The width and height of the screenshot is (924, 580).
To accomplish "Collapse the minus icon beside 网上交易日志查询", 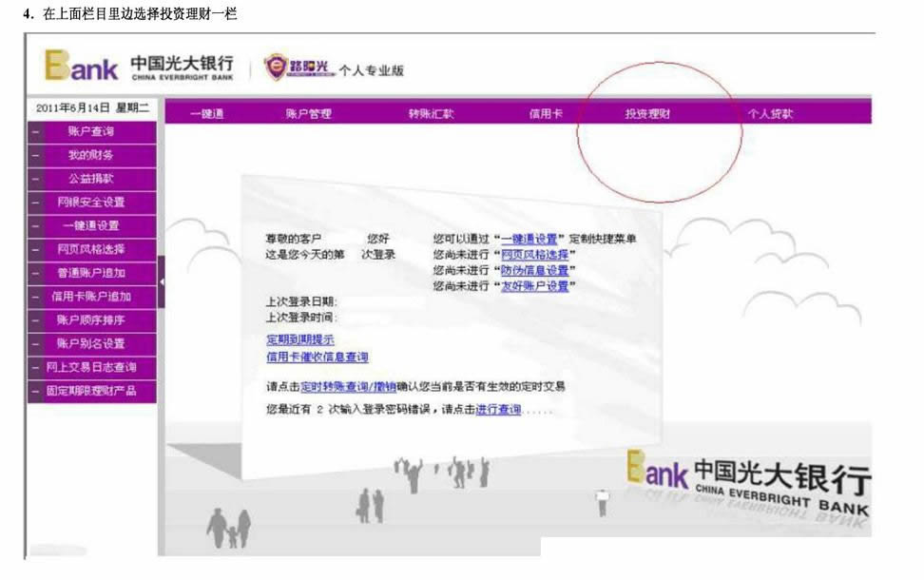I will 35,368.
